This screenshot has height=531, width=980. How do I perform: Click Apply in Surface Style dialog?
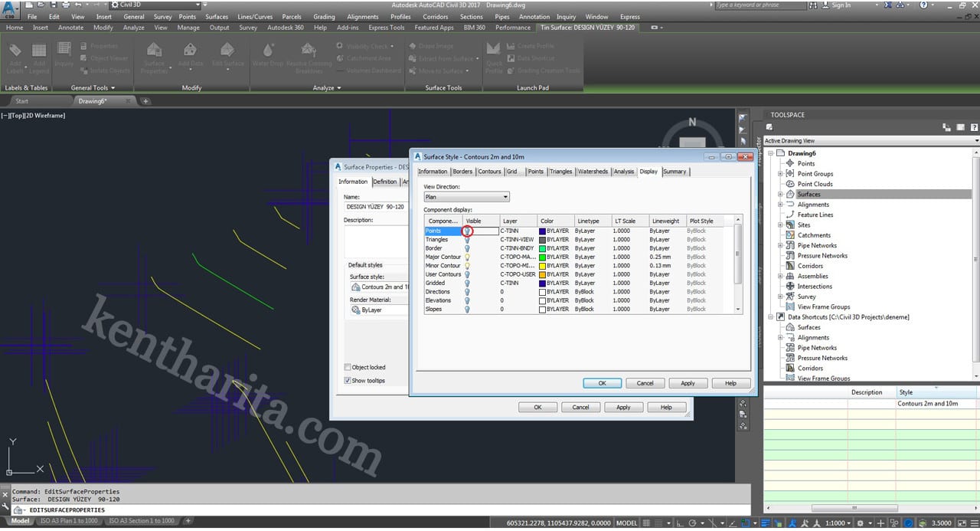click(x=688, y=383)
